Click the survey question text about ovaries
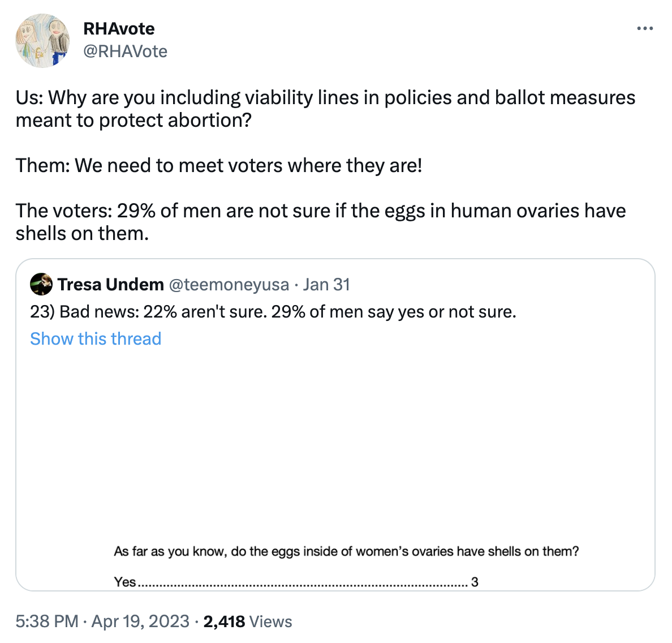Image resolution: width=672 pixels, height=643 pixels. pos(346,551)
